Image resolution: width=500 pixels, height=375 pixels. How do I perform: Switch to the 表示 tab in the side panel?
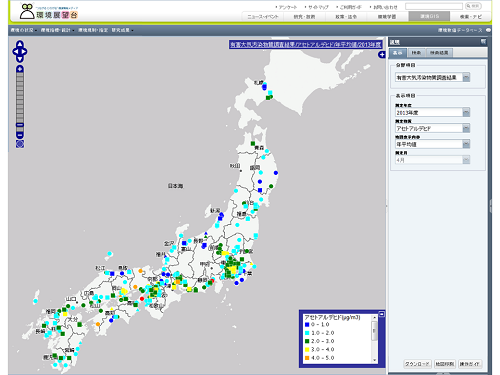[397, 53]
